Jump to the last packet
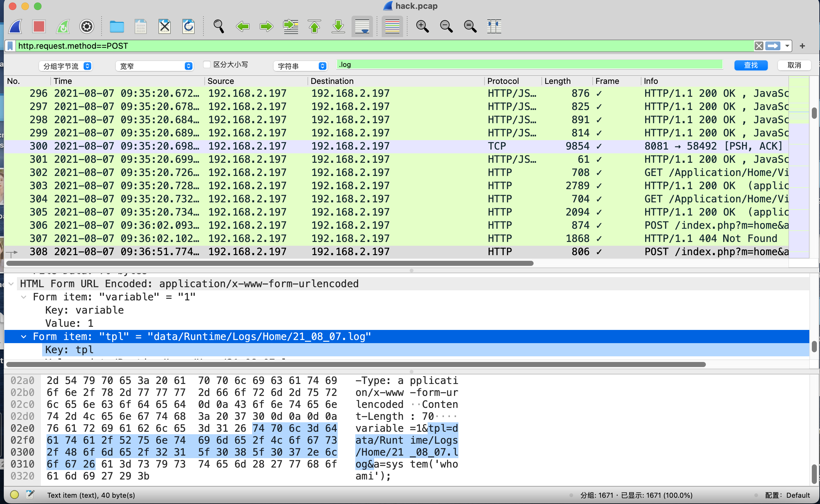 [339, 26]
